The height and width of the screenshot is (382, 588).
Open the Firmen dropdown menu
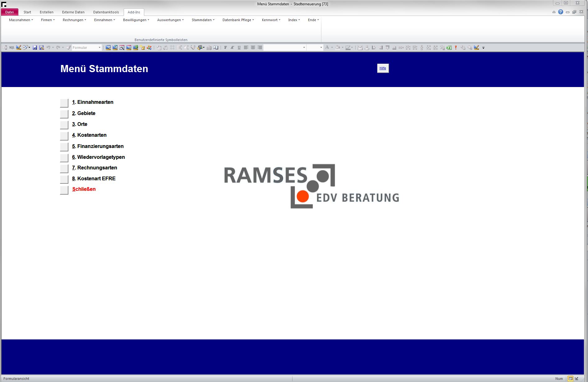tap(48, 20)
